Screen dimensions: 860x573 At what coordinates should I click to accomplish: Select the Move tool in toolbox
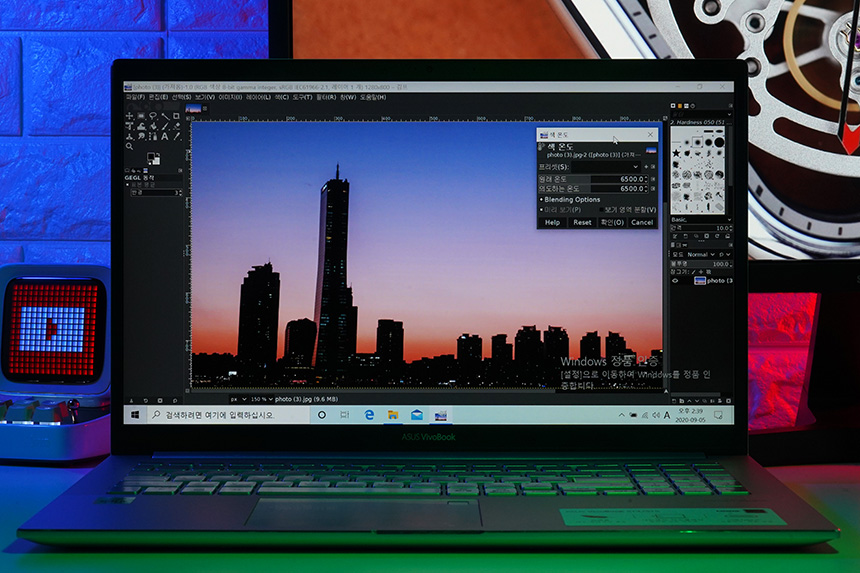tap(129, 116)
